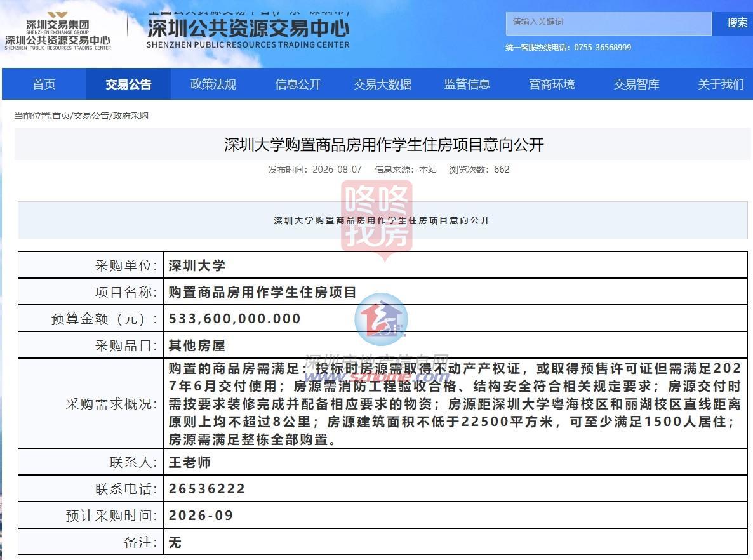
Task: Click the Shenzhen Exchange Group logo
Action: pyautogui.click(x=58, y=31)
